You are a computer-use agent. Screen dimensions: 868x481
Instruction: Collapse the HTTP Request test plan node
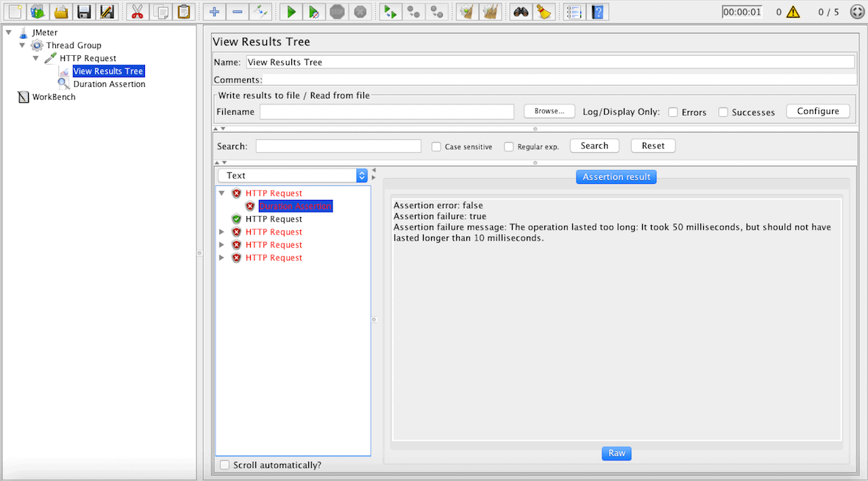[x=35, y=58]
